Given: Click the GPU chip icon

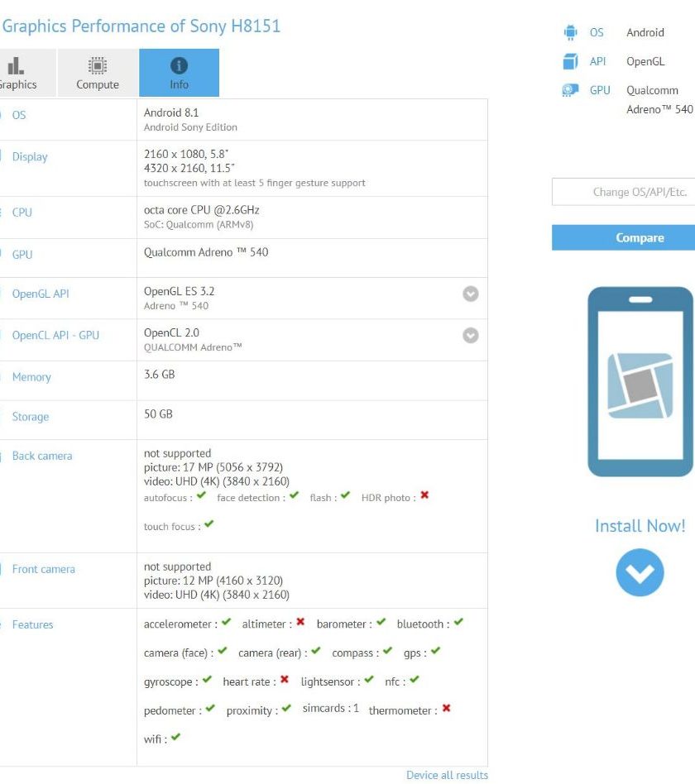Looking at the screenshot, I should 570,90.
